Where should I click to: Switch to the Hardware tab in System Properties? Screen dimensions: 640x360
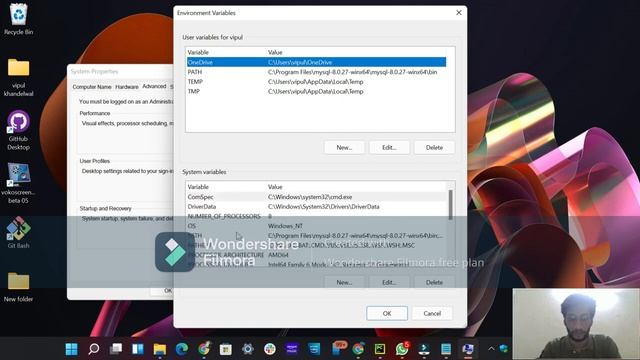(127, 87)
